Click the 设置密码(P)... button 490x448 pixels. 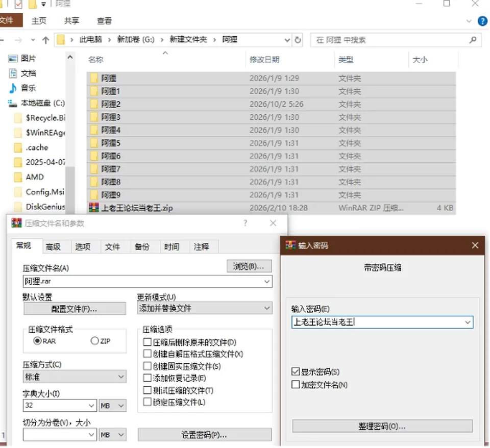205,435
